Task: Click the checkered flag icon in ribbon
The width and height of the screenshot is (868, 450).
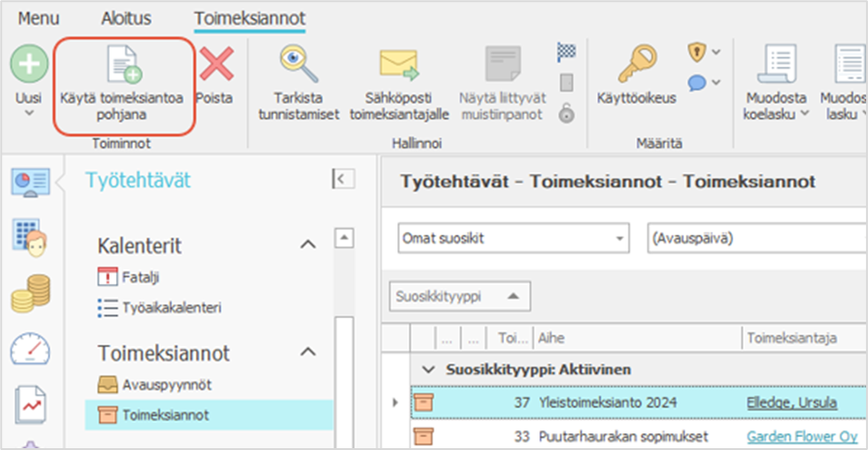Action: [x=566, y=50]
